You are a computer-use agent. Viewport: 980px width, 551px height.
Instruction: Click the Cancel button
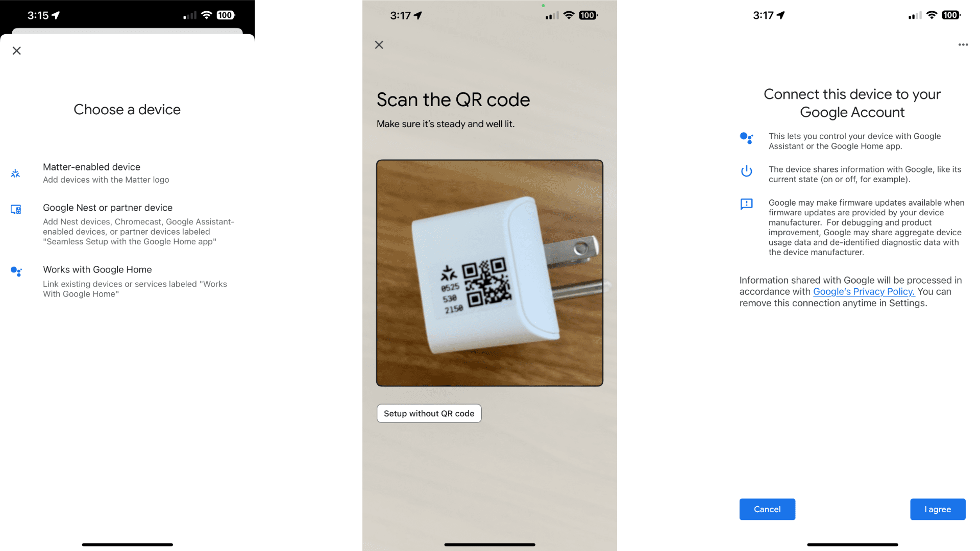(x=767, y=509)
